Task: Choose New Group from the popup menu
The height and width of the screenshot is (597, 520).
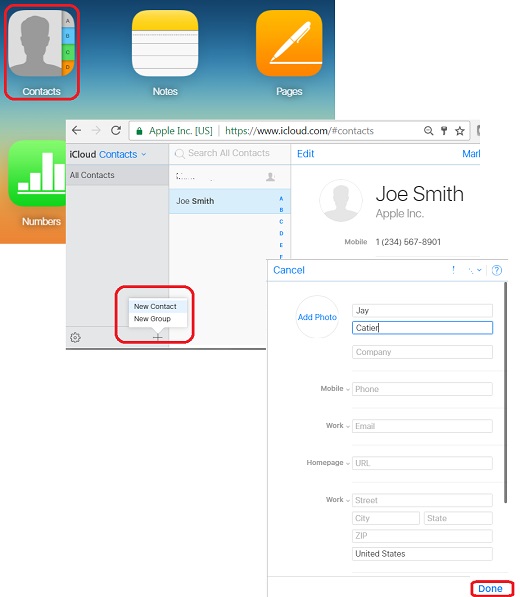Action: point(158,319)
